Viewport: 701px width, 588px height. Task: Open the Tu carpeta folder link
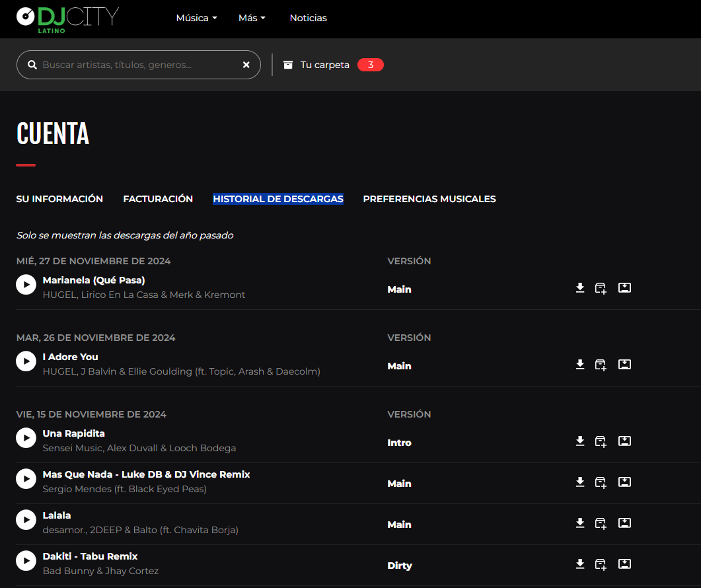pos(325,65)
